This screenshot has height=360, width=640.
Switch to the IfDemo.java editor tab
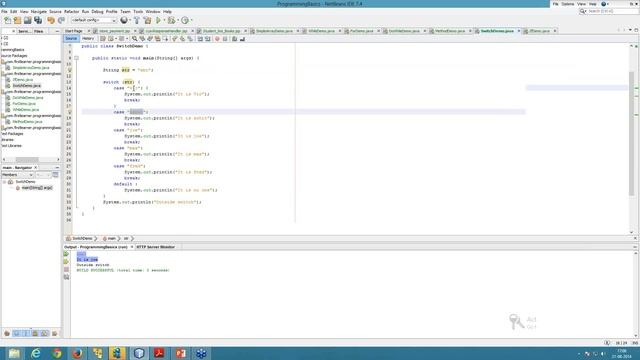click(540, 31)
